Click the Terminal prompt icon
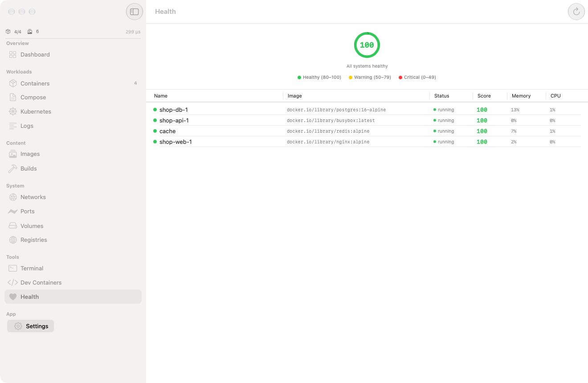588x383 pixels. (x=12, y=269)
